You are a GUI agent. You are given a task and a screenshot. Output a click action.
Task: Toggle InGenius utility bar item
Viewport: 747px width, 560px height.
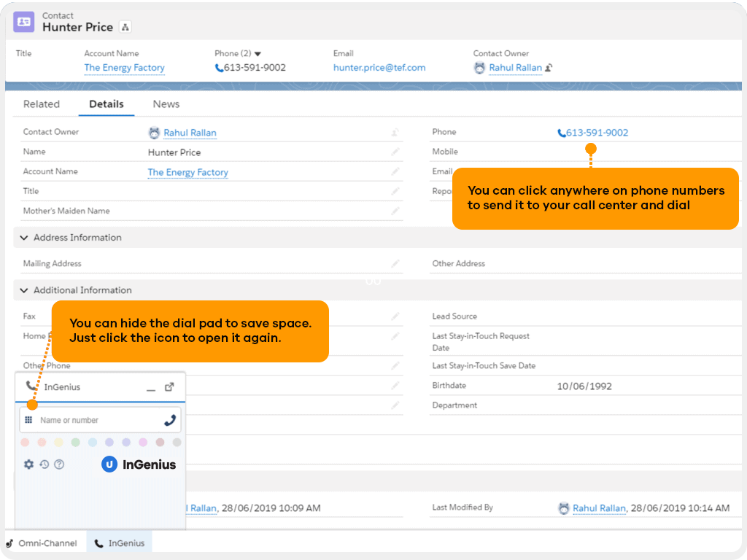(120, 542)
